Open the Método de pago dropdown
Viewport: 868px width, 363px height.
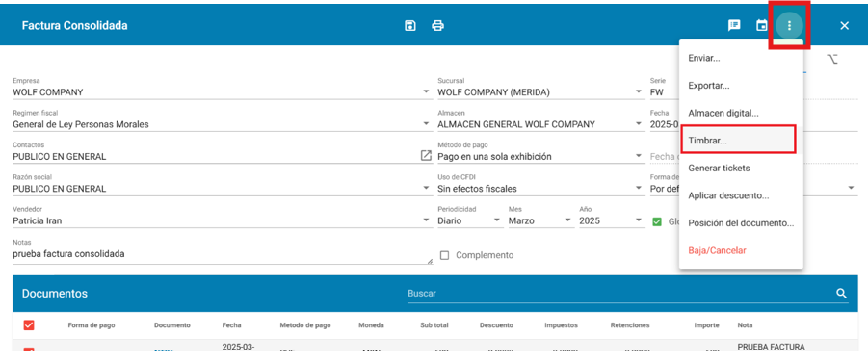[639, 156]
